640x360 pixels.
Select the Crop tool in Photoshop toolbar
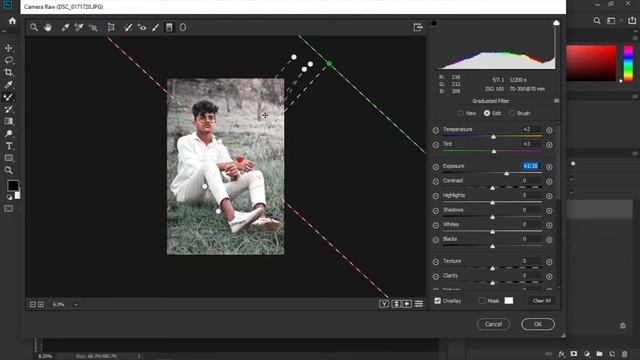[9, 73]
